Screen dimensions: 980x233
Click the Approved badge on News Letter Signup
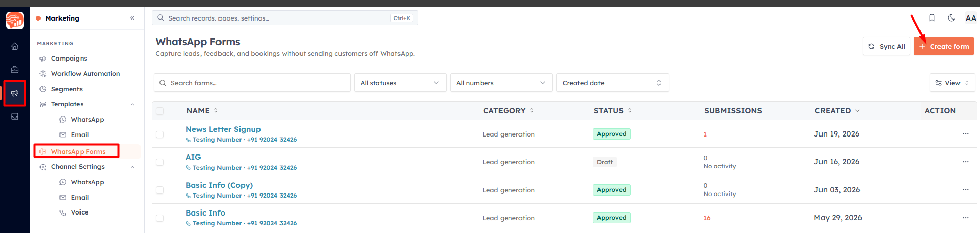pyautogui.click(x=611, y=134)
